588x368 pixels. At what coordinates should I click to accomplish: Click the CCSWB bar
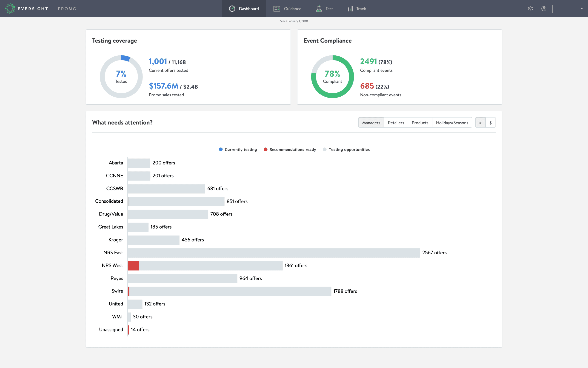click(166, 189)
